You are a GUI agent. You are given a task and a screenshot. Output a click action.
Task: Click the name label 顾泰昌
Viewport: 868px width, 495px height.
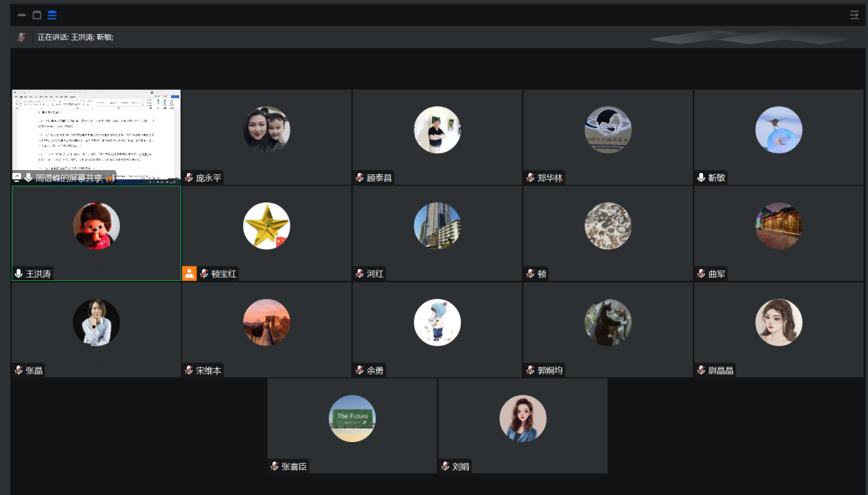(379, 178)
